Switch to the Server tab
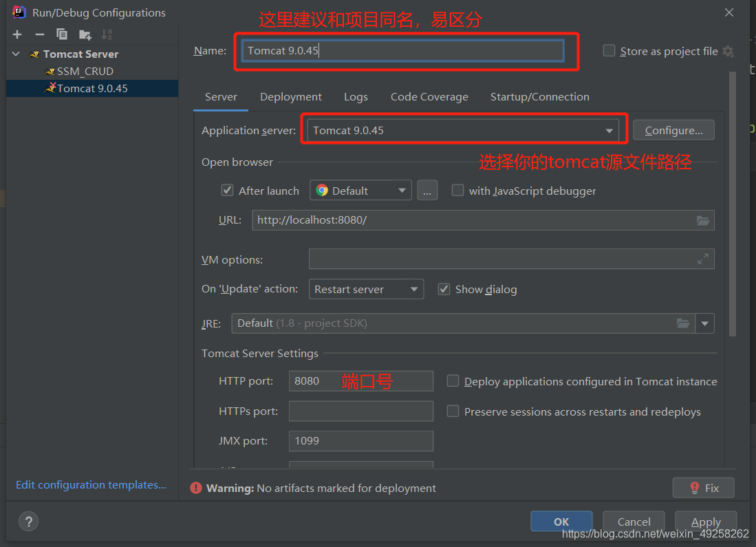The image size is (756, 547). click(x=221, y=97)
